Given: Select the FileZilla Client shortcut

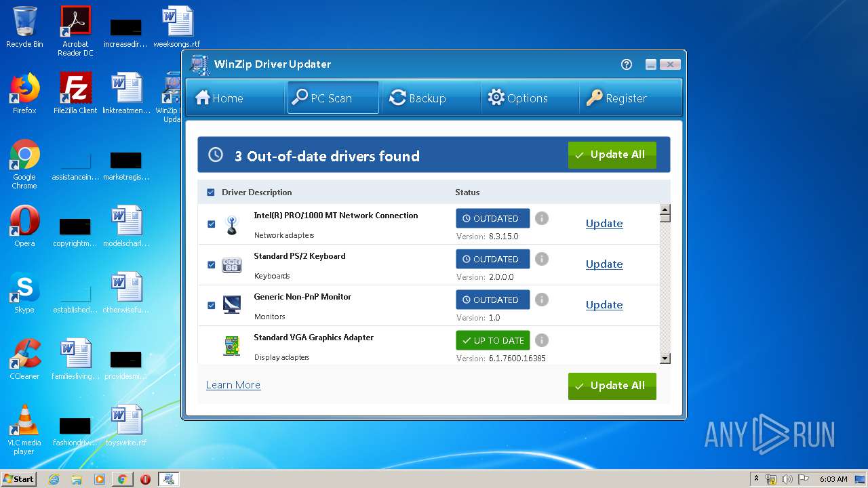Looking at the screenshot, I should click(x=75, y=94).
